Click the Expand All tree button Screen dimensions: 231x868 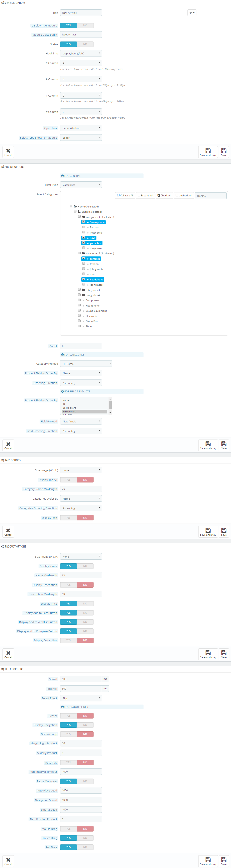[145, 195]
